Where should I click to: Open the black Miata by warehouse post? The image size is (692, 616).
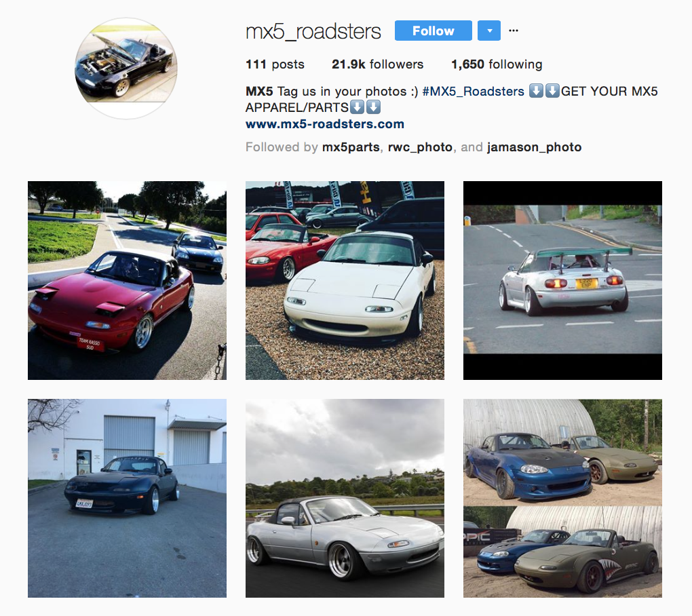[127, 498]
